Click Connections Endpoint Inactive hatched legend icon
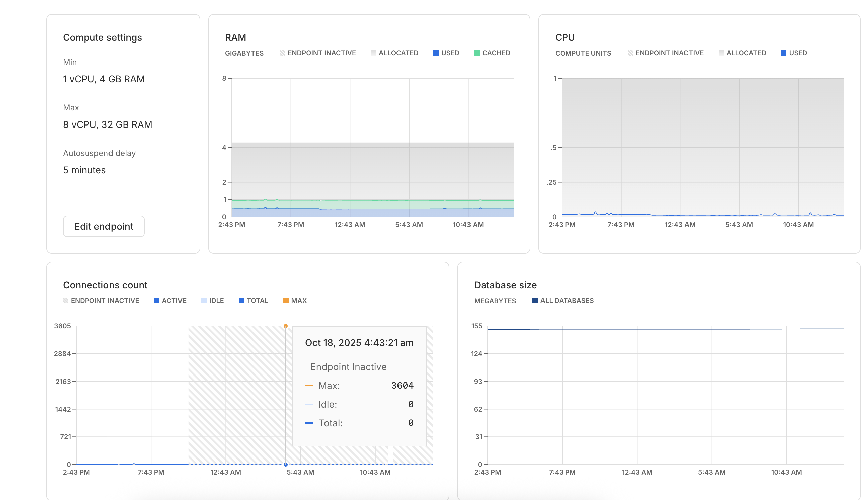 [66, 301]
